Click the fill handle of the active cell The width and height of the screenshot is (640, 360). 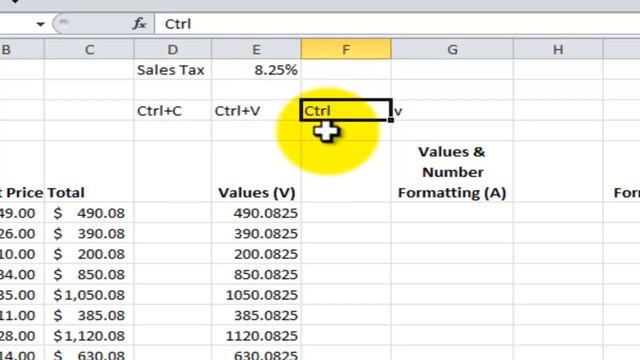tap(391, 120)
